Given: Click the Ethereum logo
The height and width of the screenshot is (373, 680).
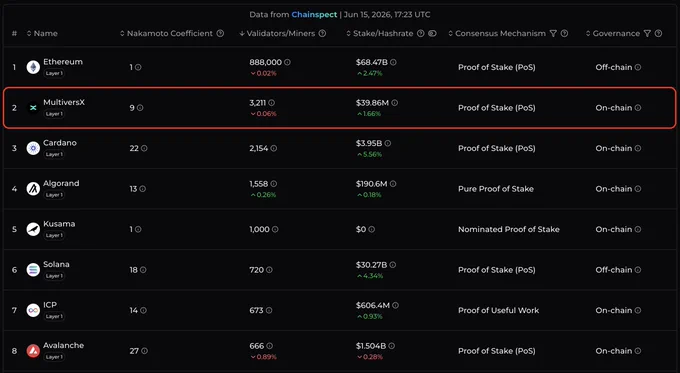Looking at the screenshot, I should pyautogui.click(x=33, y=67).
